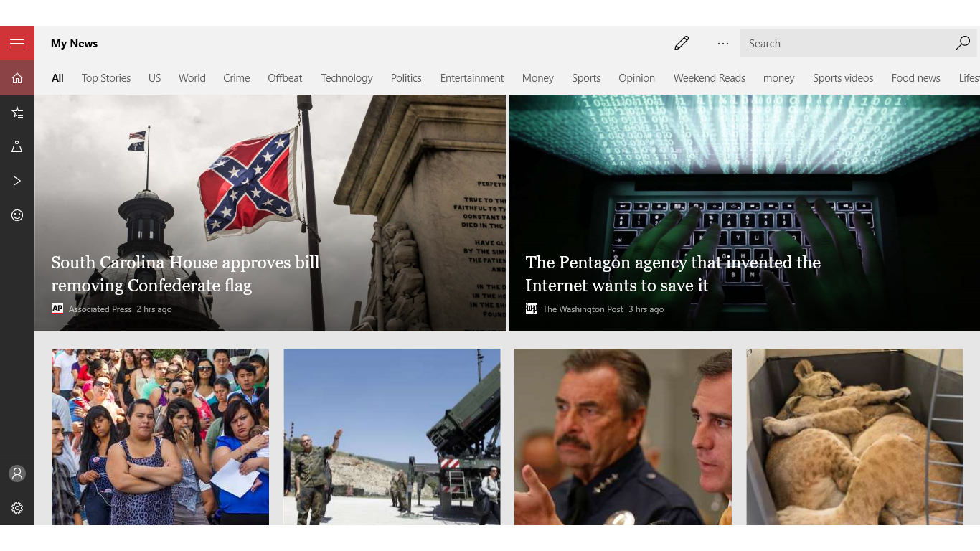The width and height of the screenshot is (980, 551).
Task: Open the hamburger navigation menu
Action: point(17,43)
